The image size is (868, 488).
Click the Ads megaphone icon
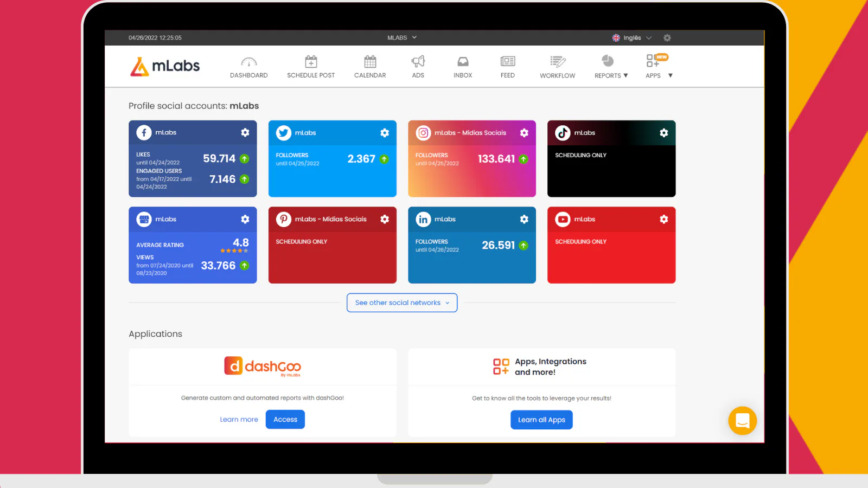tap(418, 62)
